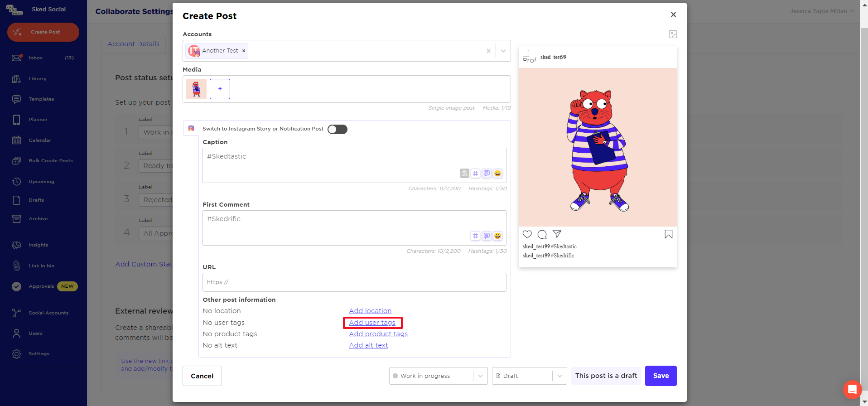This screenshot has height=406, width=868.
Task: Remove the Another Test account chip
Action: click(244, 51)
